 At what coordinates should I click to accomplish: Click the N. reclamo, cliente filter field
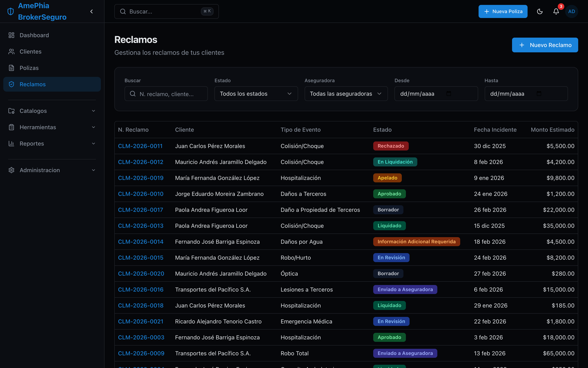click(x=166, y=94)
